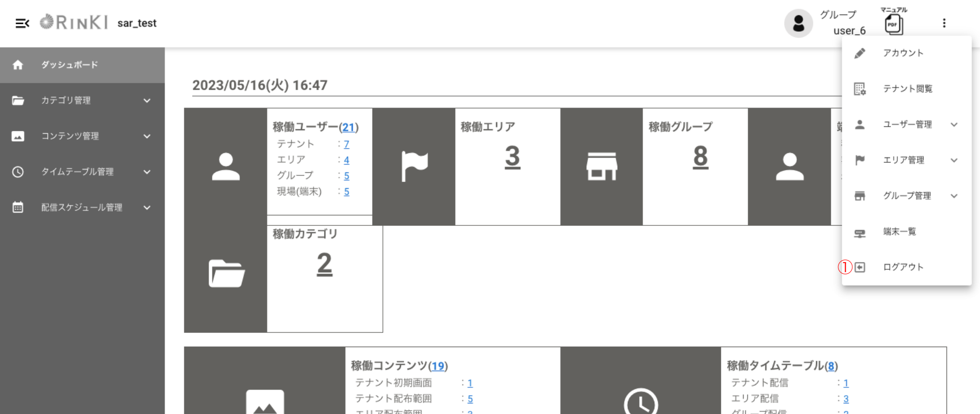Click the user avatar icon in header
Image resolution: width=980 pixels, height=414 pixels.
(x=798, y=23)
